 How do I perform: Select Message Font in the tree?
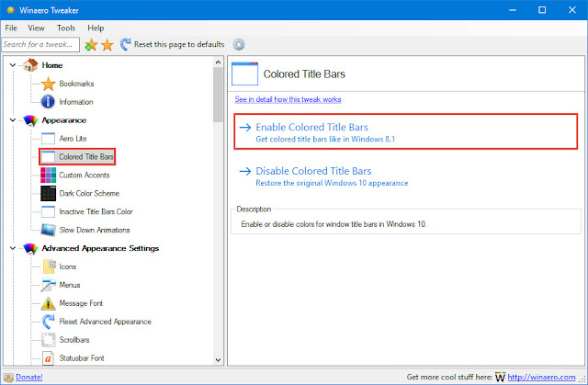[x=81, y=303]
